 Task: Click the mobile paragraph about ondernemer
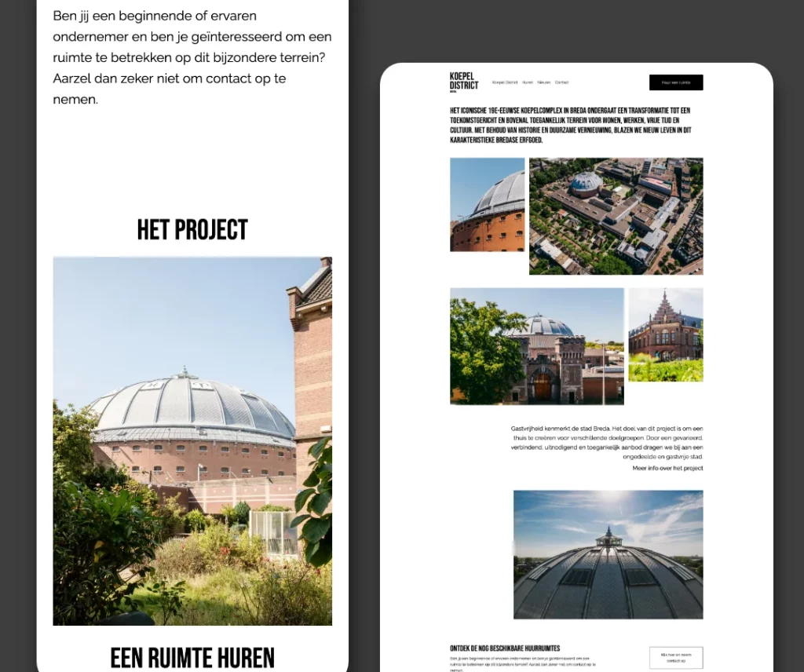point(192,57)
